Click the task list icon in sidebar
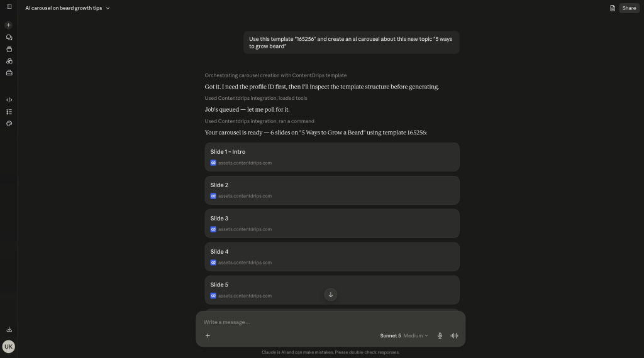644x358 pixels. 9,112
